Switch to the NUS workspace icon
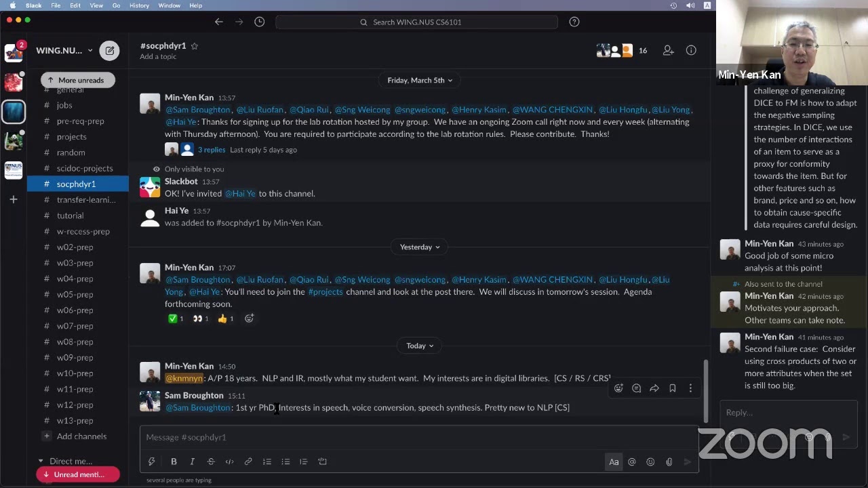Image resolution: width=868 pixels, height=488 pixels. (14, 169)
